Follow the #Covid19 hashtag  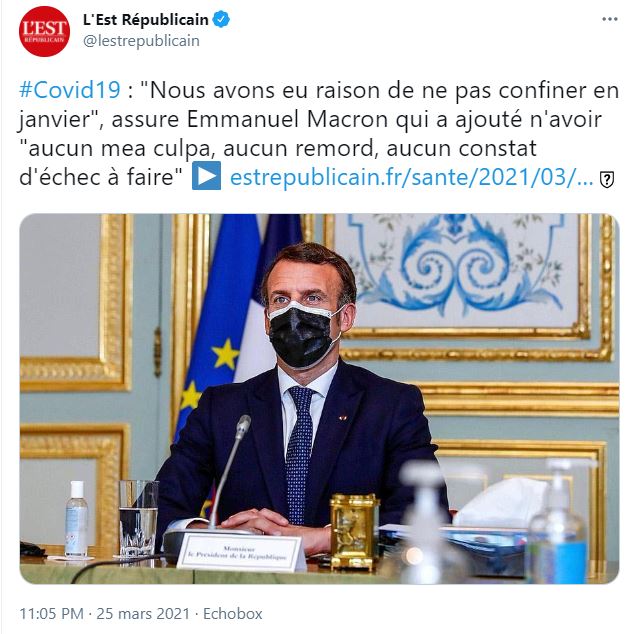pyautogui.click(x=70, y=90)
